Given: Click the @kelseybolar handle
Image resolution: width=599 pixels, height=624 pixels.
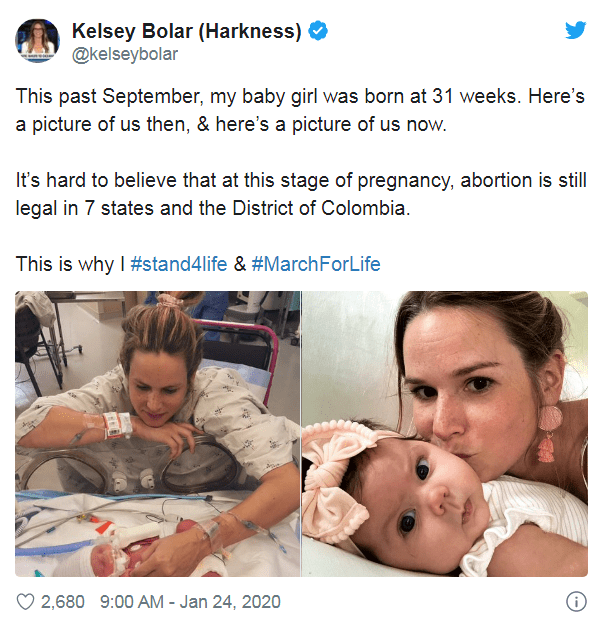Looking at the screenshot, I should coord(125,55).
